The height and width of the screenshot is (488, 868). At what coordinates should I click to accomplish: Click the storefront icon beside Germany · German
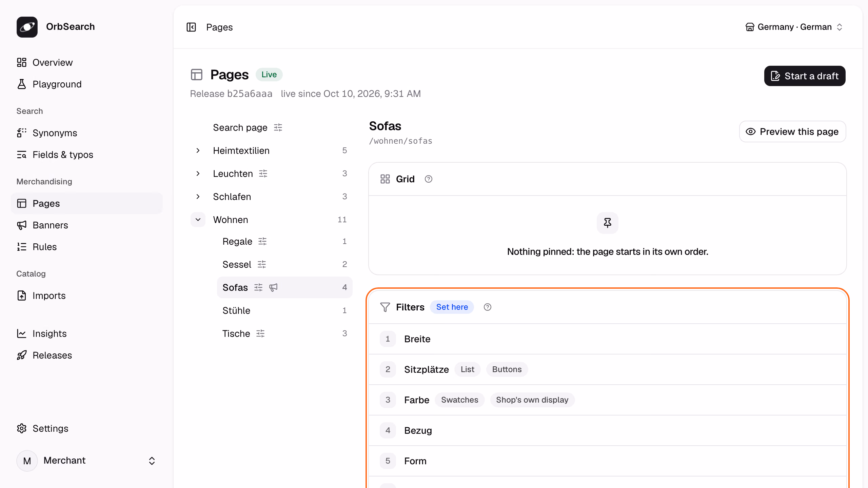(x=750, y=27)
